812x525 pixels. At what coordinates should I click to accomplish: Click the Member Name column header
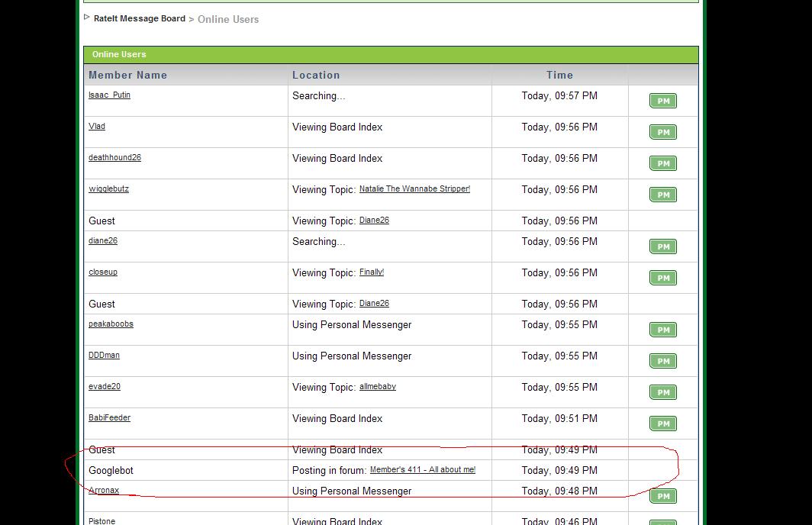coord(127,75)
